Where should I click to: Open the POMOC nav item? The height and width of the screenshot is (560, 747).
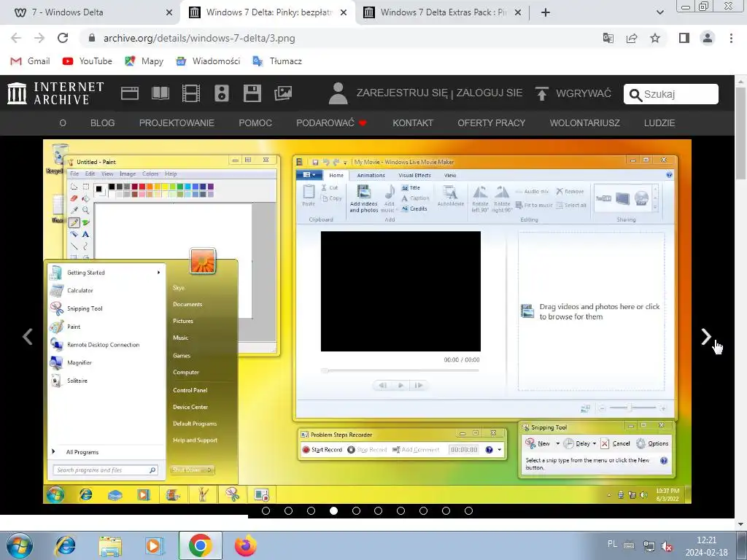(x=255, y=122)
